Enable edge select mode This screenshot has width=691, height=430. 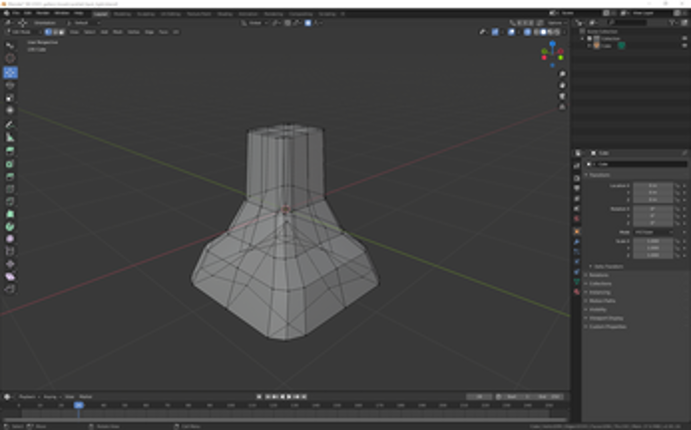(x=55, y=32)
